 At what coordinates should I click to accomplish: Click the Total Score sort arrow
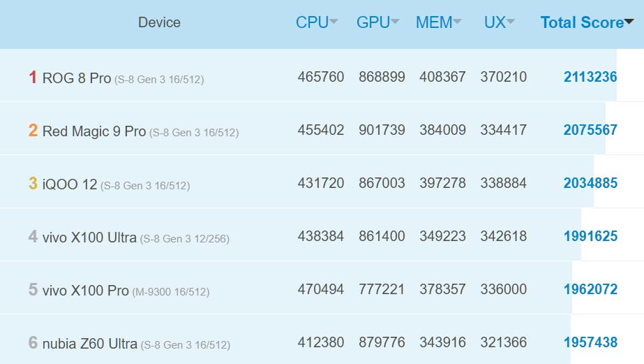(629, 22)
